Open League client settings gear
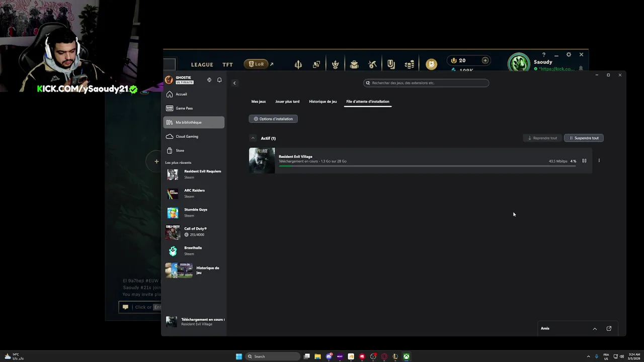Image resolution: width=644 pixels, height=362 pixels. pos(569,55)
